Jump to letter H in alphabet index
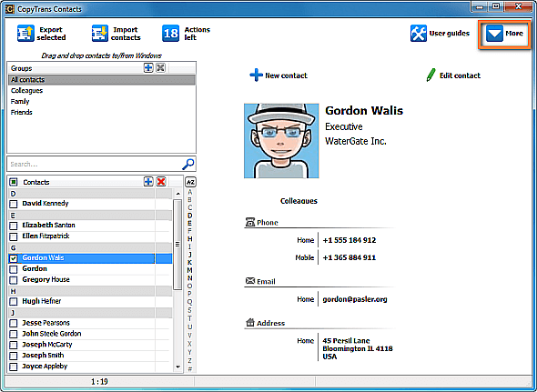 pos(190,239)
